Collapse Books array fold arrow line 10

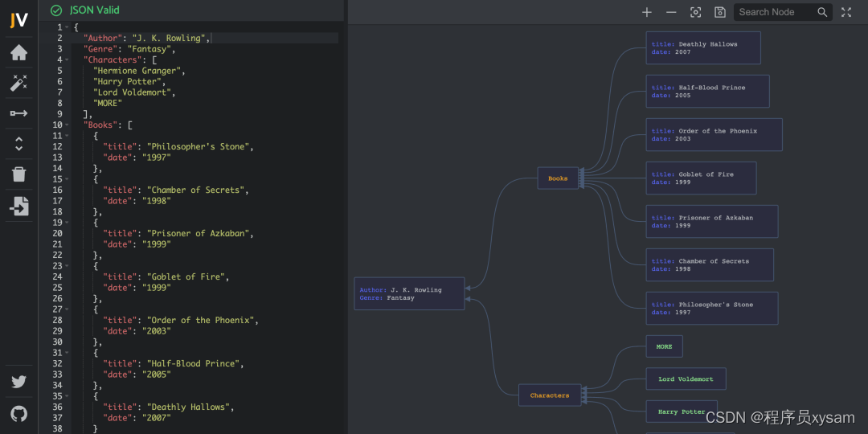67,125
